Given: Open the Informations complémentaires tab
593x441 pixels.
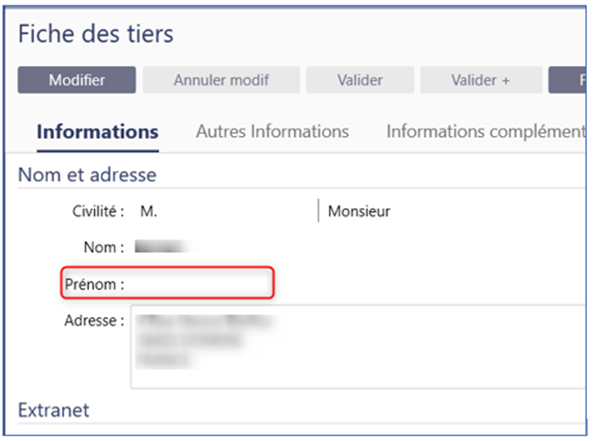Looking at the screenshot, I should [486, 132].
